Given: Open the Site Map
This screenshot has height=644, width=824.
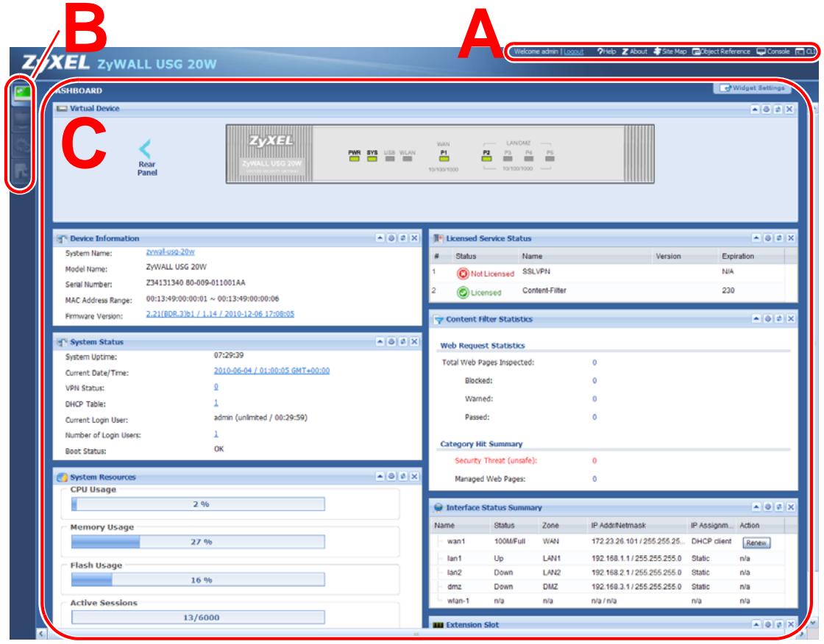Looking at the screenshot, I should (x=670, y=51).
